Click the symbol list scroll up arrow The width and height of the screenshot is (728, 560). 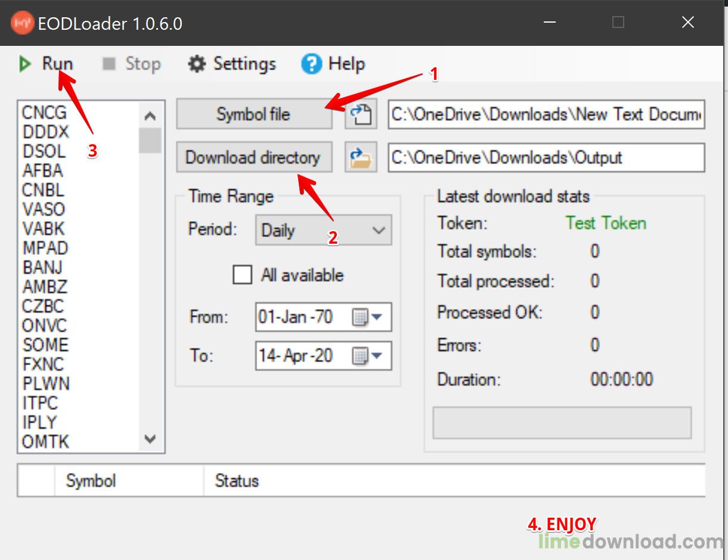(150, 116)
